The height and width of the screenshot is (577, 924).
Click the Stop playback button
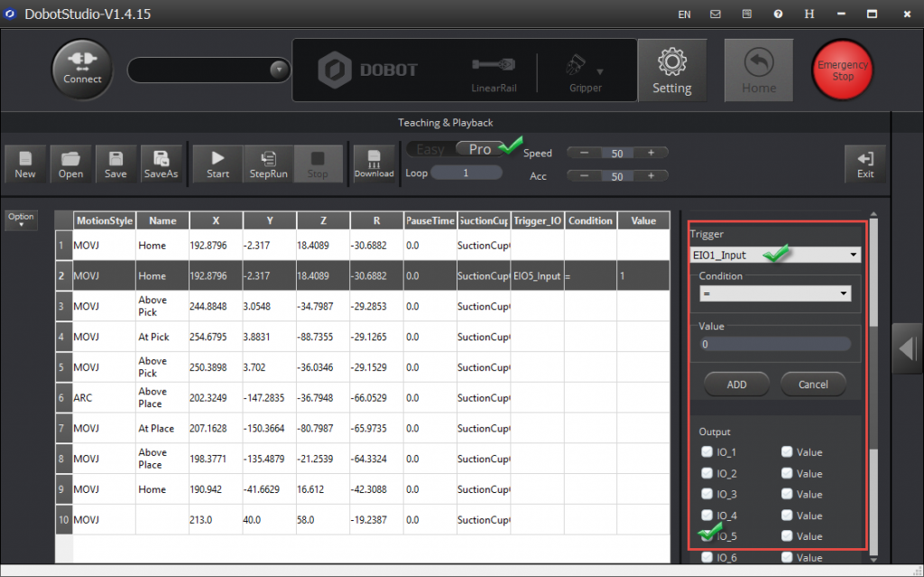point(318,163)
